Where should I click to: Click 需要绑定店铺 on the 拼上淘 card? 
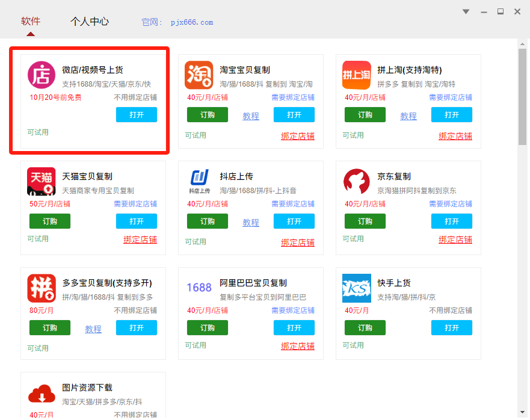click(451, 97)
